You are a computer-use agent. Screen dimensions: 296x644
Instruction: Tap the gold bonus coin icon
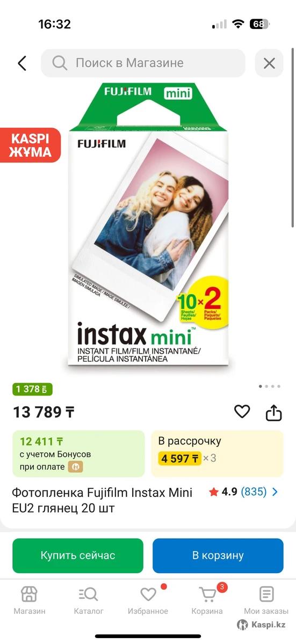(x=75, y=467)
